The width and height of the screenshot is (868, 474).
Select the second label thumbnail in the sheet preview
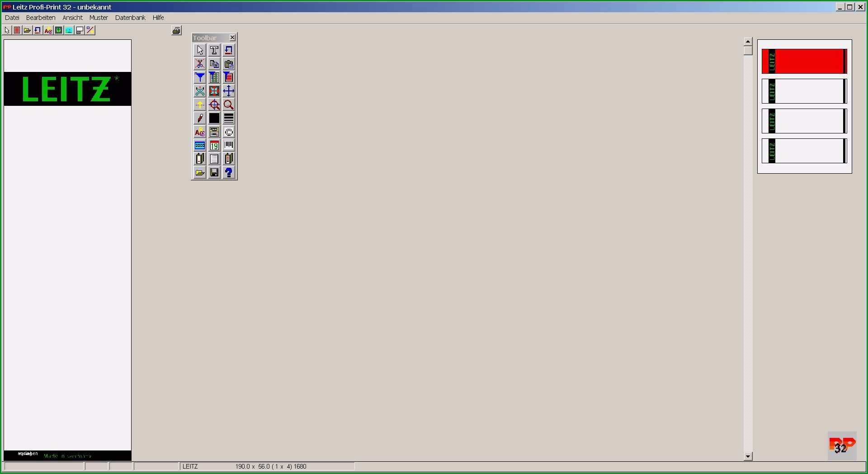click(x=804, y=91)
